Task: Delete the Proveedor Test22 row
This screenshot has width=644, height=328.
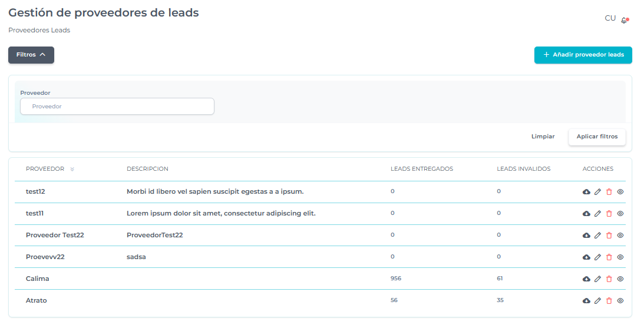Action: click(x=609, y=236)
